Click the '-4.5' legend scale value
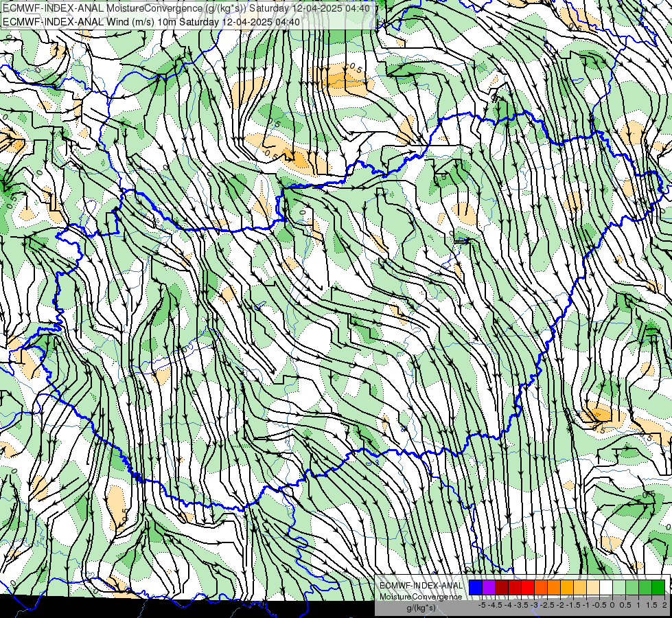The width and height of the screenshot is (672, 618). tap(495, 605)
